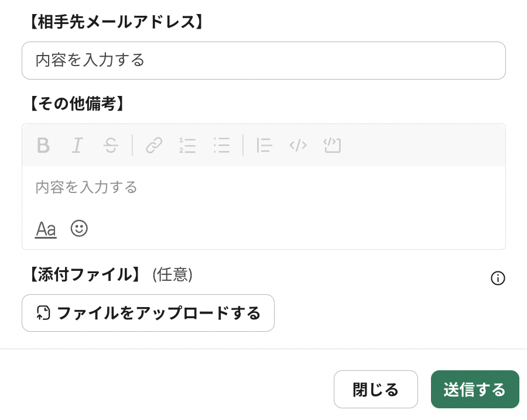The width and height of the screenshot is (527, 420).
Task: Click into the その他備考 text area
Action: click(263, 187)
